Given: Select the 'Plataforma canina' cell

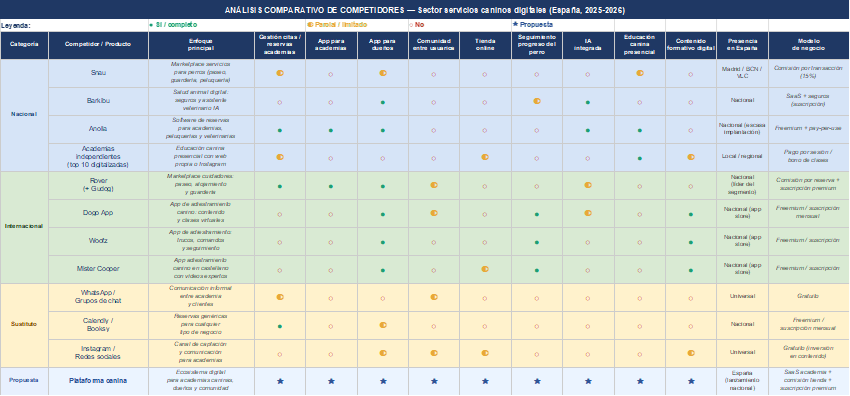Looking at the screenshot, I should [x=98, y=381].
